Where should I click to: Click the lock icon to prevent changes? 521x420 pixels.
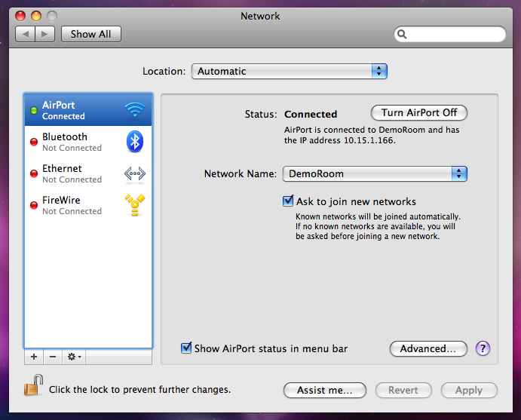pyautogui.click(x=34, y=385)
